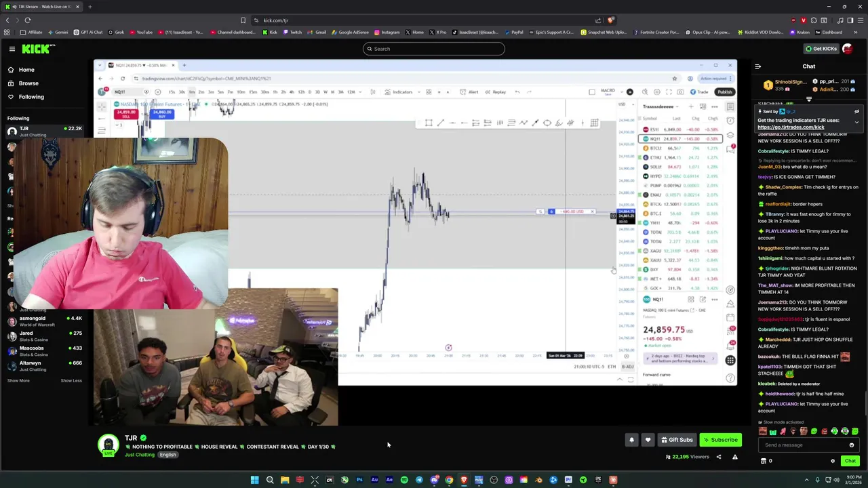The width and height of the screenshot is (868, 488).
Task: Open Jared Slots & Casino channel
Action: (44, 335)
